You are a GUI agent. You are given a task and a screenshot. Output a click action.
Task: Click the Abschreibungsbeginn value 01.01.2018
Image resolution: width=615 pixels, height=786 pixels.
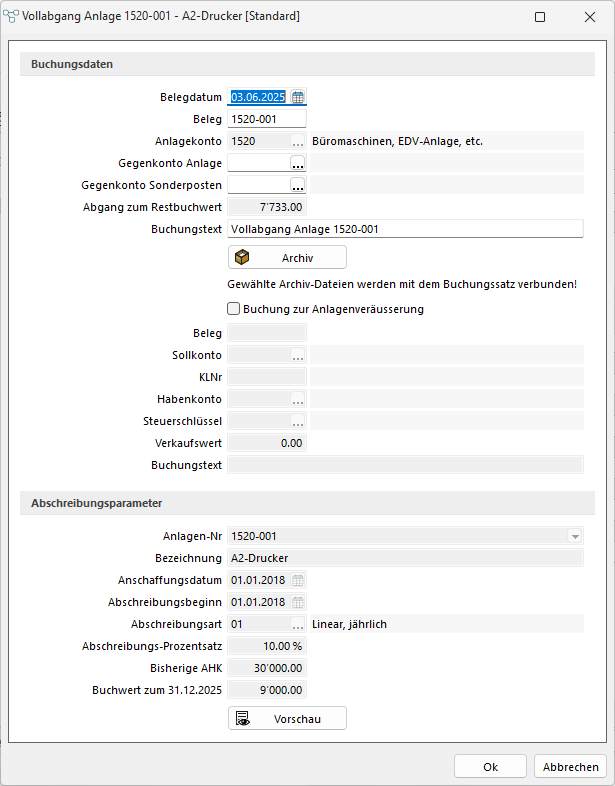258,603
